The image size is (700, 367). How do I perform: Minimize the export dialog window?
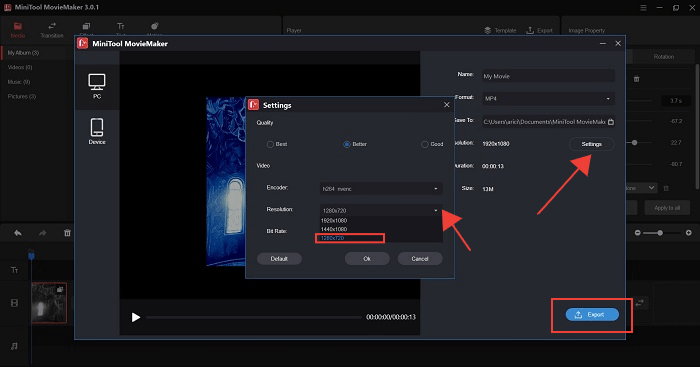click(603, 43)
